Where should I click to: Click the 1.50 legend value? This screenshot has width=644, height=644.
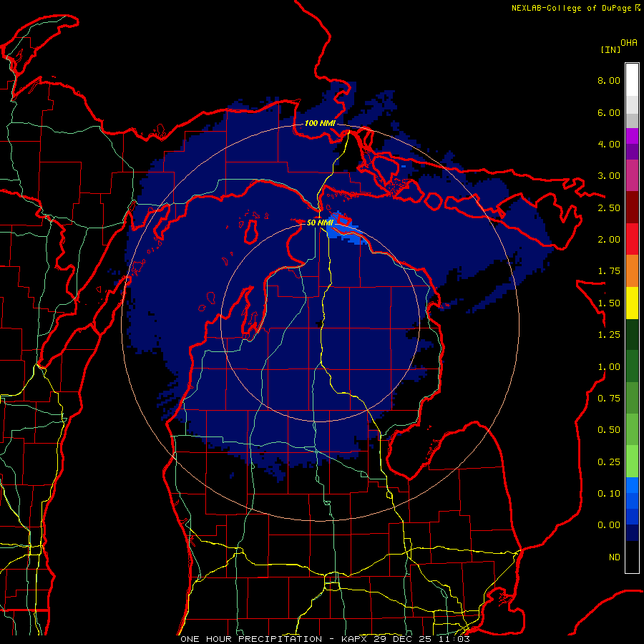pos(609,303)
